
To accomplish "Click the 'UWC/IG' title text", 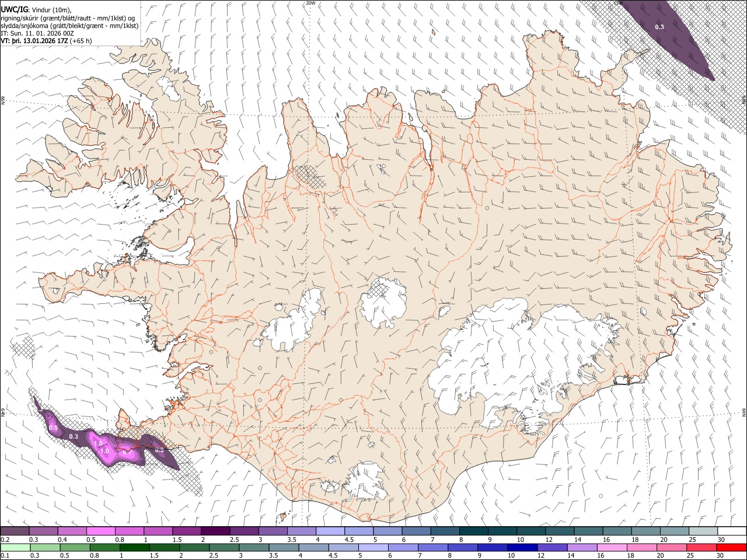I will (x=14, y=9).
